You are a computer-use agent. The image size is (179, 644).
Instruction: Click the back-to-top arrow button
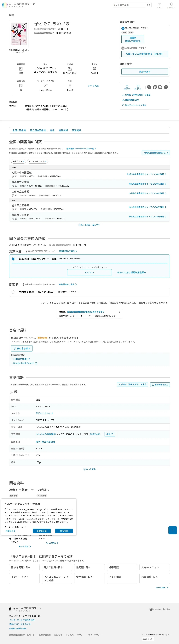(172, 530)
